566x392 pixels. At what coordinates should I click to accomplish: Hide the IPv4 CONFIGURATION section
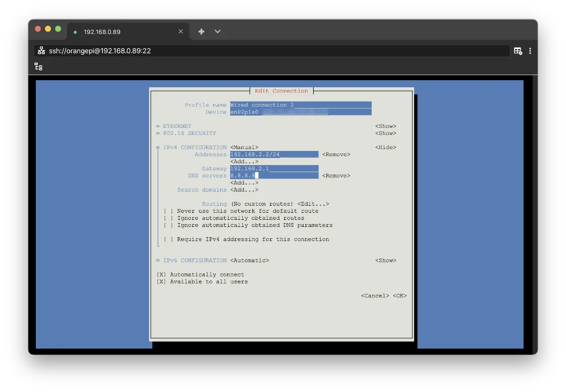tap(385, 148)
